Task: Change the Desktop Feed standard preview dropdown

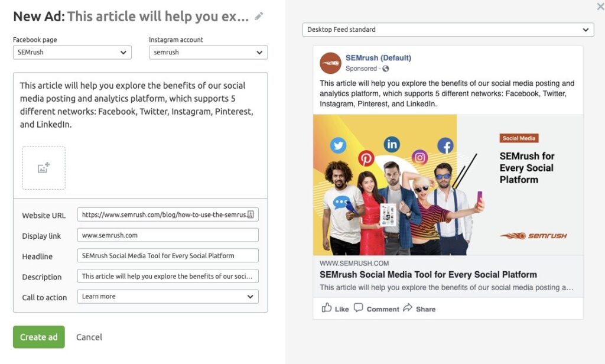Action: (448, 30)
